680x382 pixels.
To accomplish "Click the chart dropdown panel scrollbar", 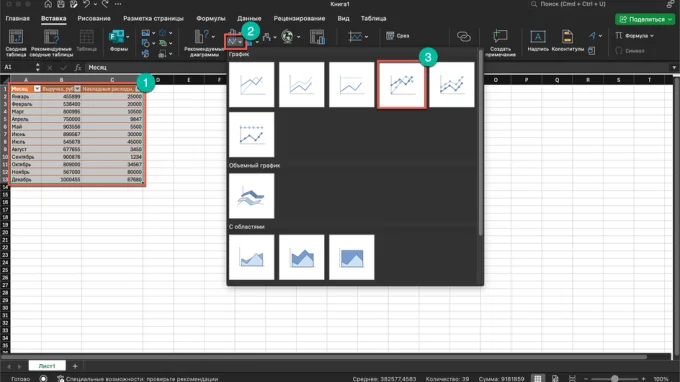I will click(480, 143).
